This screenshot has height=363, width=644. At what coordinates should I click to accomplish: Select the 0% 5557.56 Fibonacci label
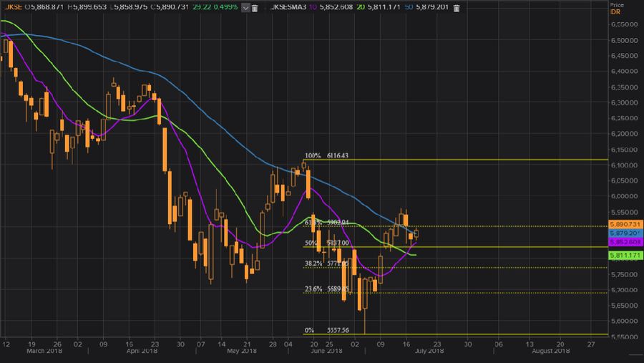(x=326, y=330)
